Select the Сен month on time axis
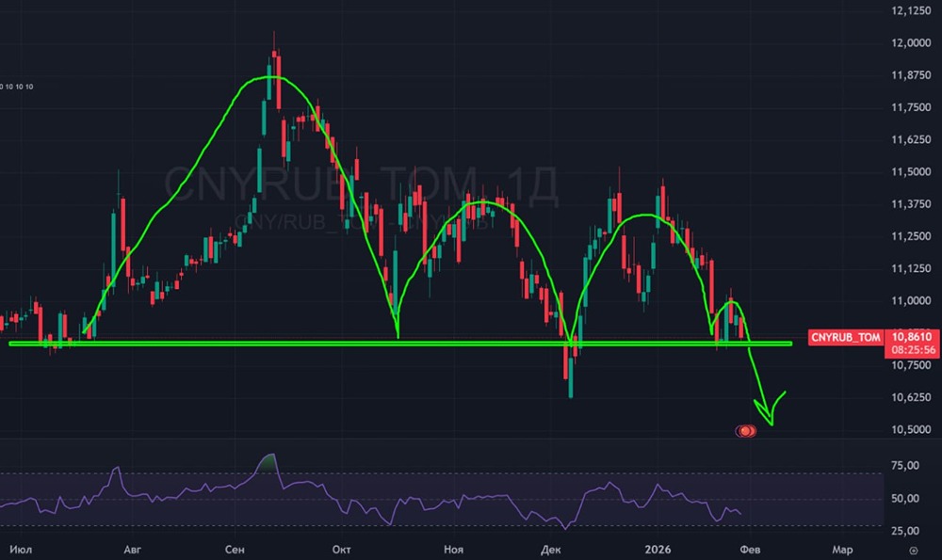 235,548
